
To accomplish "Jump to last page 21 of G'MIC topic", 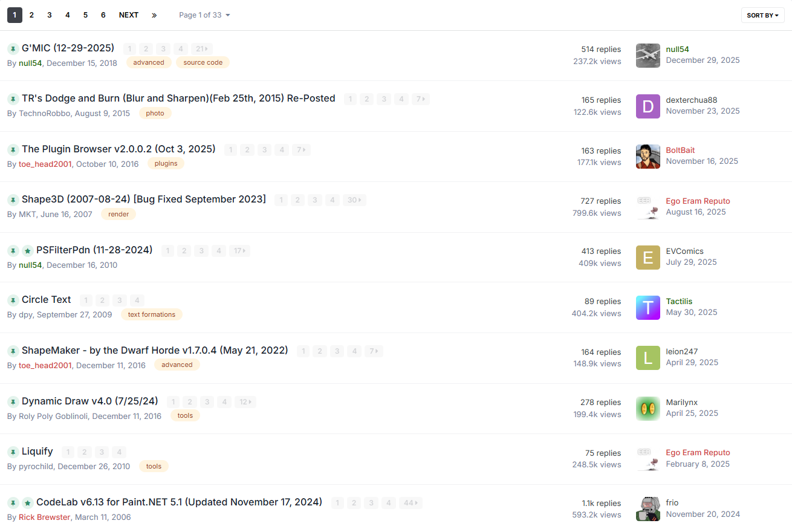I will click(201, 49).
